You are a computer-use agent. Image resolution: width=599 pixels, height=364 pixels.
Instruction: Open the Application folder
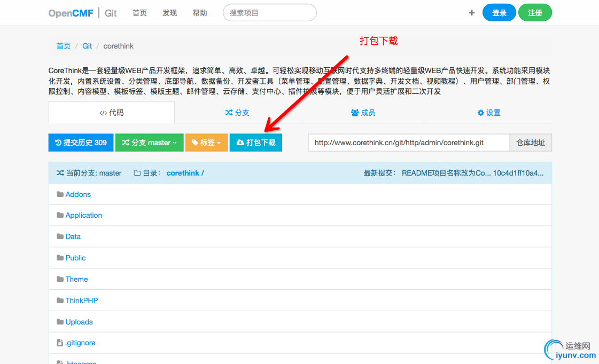84,215
